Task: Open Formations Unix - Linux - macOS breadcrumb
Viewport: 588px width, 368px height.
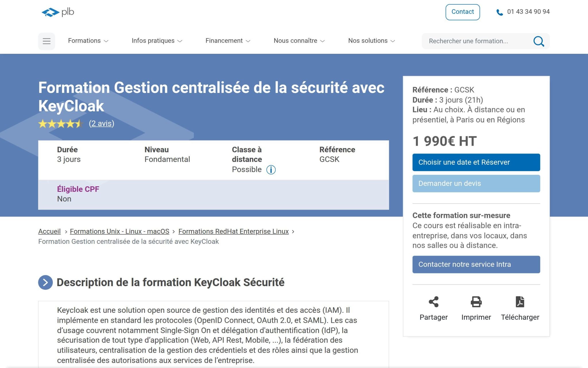Action: (x=119, y=231)
